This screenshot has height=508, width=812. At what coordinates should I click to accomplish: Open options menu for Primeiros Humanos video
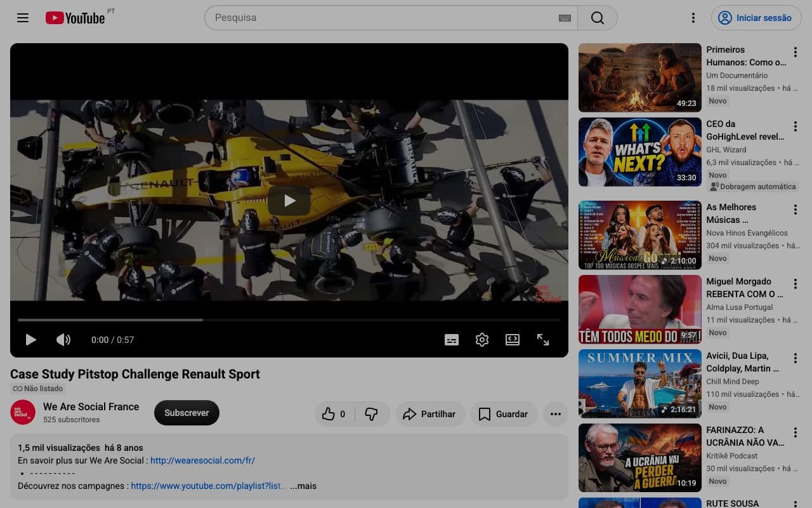point(795,52)
